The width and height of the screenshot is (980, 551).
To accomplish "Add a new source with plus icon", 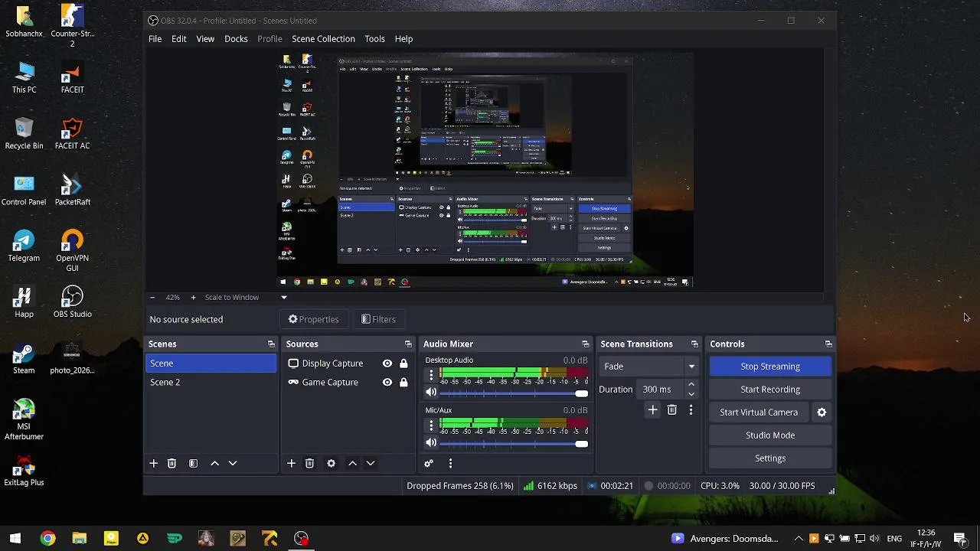I will point(291,463).
